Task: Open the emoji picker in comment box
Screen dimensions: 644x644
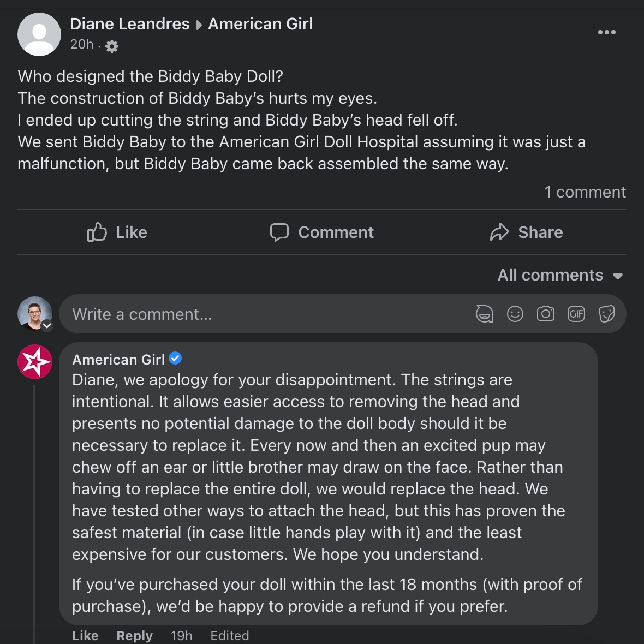Action: [515, 314]
